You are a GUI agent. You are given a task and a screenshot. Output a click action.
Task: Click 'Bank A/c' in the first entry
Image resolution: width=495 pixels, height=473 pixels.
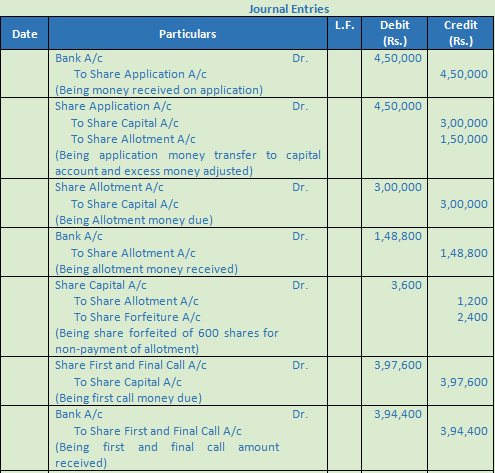pyautogui.click(x=79, y=58)
